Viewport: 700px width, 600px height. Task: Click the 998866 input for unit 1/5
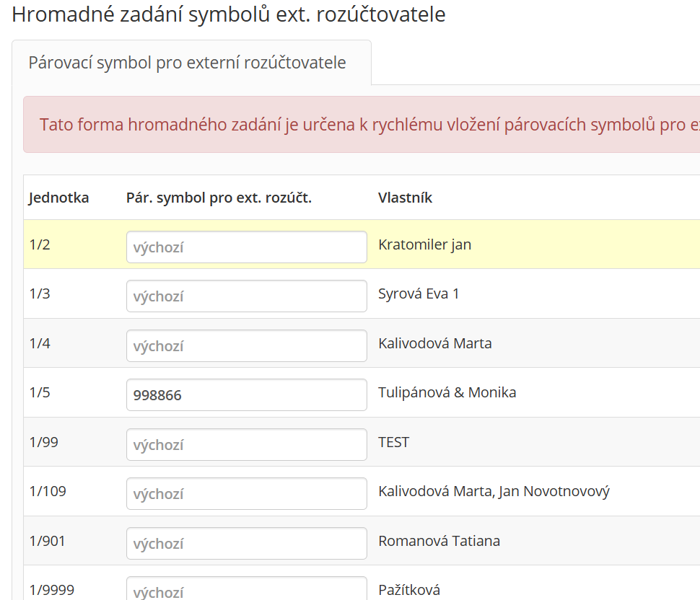point(246,394)
